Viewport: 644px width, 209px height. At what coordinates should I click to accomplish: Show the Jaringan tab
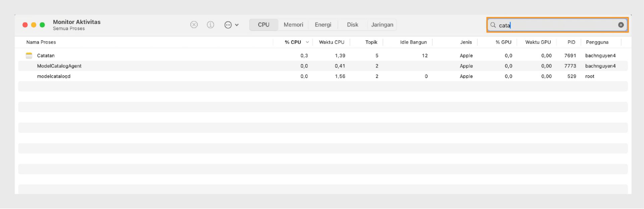pyautogui.click(x=382, y=25)
